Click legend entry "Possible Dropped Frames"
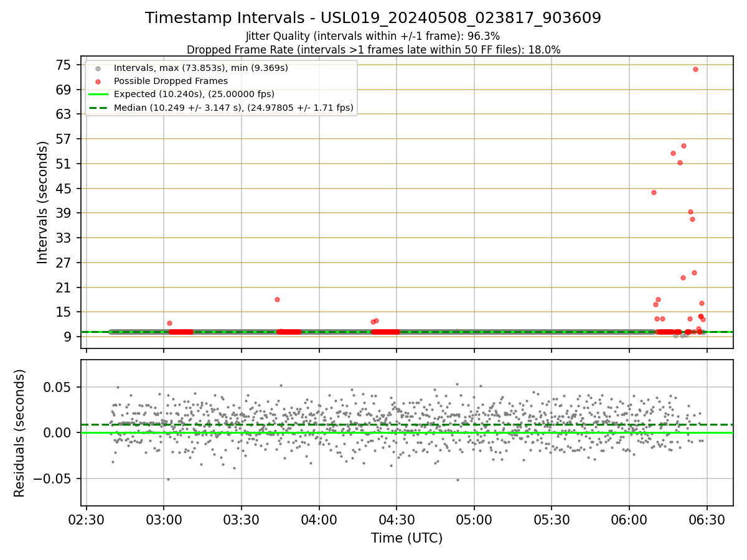This screenshot has width=747, height=560. point(171,81)
